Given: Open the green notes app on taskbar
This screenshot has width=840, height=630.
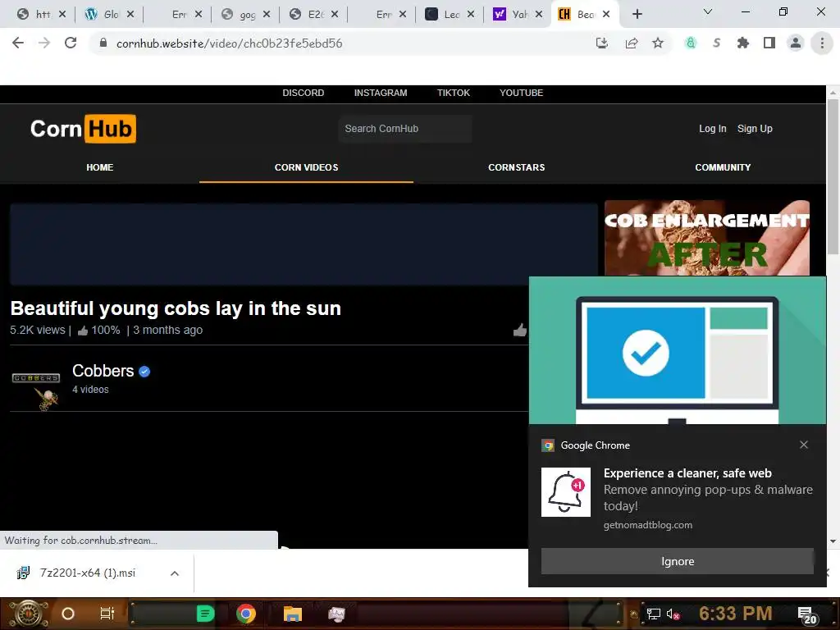Looking at the screenshot, I should pos(205,614).
